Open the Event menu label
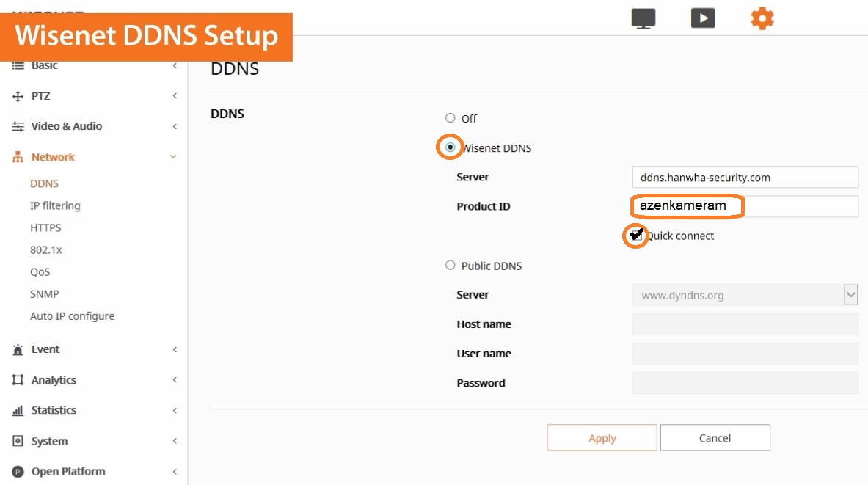This screenshot has height=485, width=868. click(45, 349)
